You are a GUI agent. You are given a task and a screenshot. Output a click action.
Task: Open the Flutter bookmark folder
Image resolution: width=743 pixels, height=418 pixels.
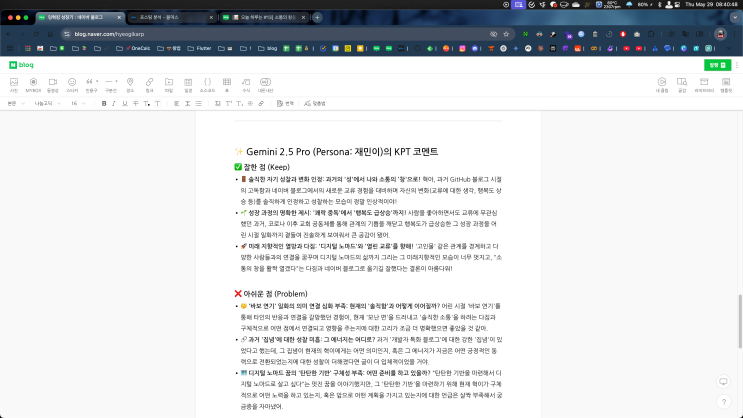[x=199, y=48]
